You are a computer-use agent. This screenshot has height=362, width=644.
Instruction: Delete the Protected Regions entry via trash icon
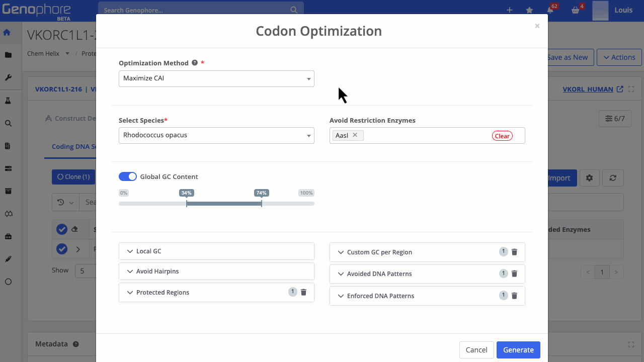pyautogui.click(x=303, y=292)
